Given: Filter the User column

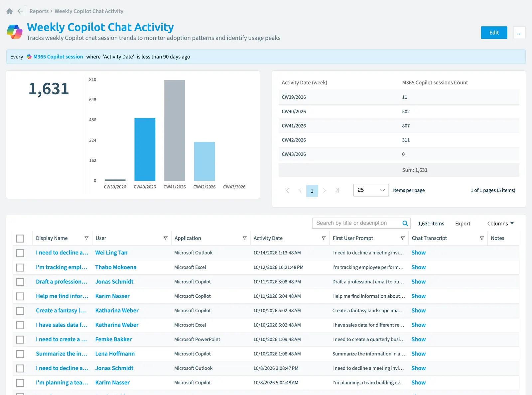Looking at the screenshot, I should pyautogui.click(x=166, y=238).
